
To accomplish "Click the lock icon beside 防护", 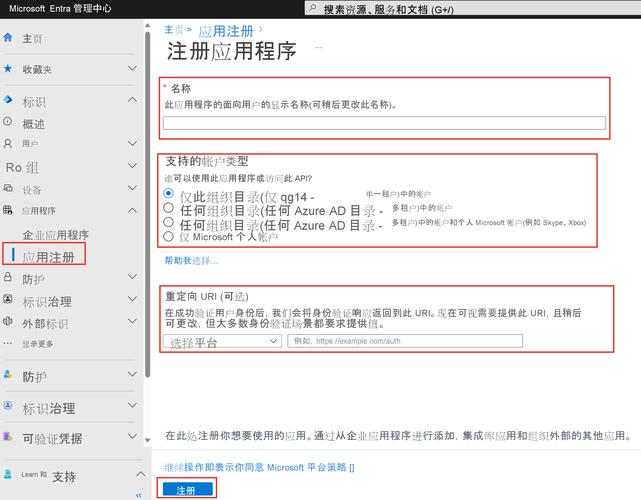I will coord(7,277).
